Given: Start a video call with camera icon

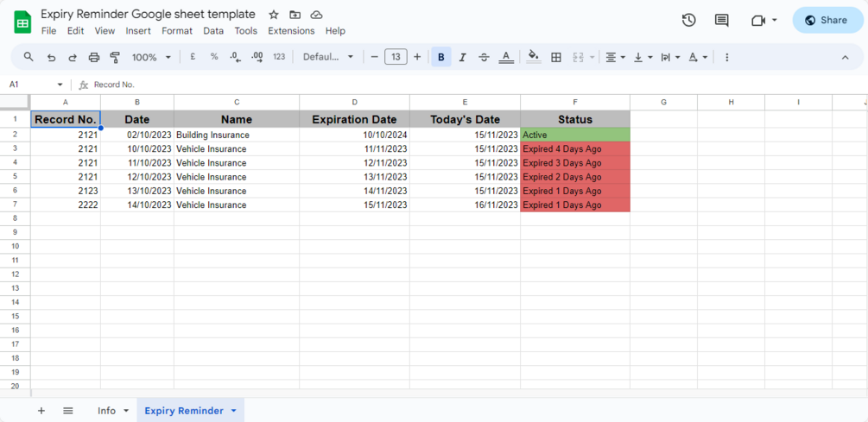Looking at the screenshot, I should pos(757,21).
